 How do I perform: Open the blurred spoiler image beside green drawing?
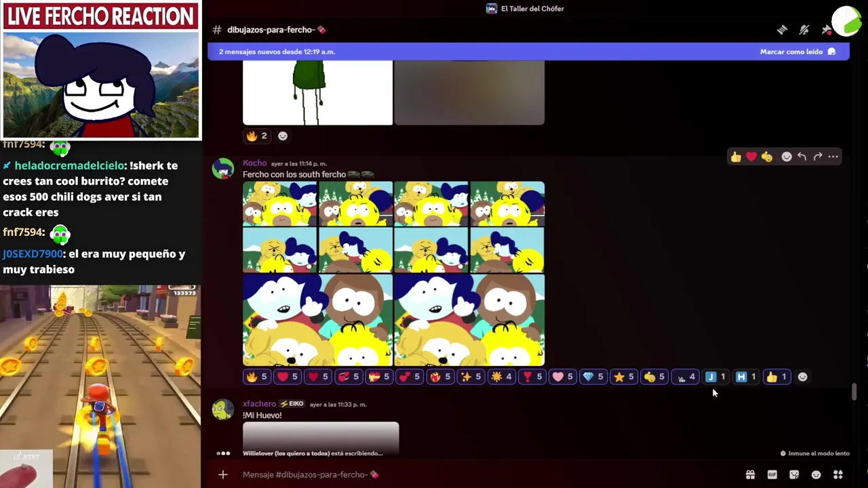coord(469,92)
